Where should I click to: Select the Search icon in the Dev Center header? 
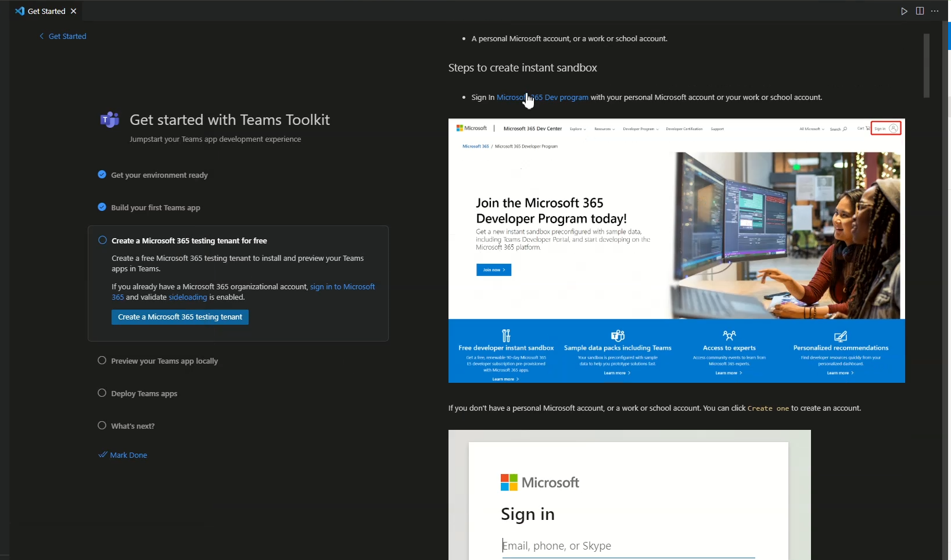tap(845, 129)
